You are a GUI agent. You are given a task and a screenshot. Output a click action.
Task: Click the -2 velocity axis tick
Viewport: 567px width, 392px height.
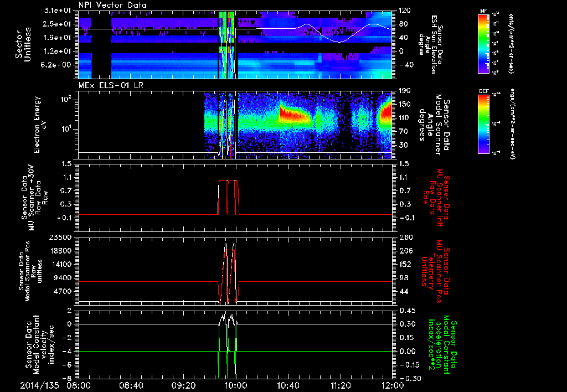click(x=67, y=338)
